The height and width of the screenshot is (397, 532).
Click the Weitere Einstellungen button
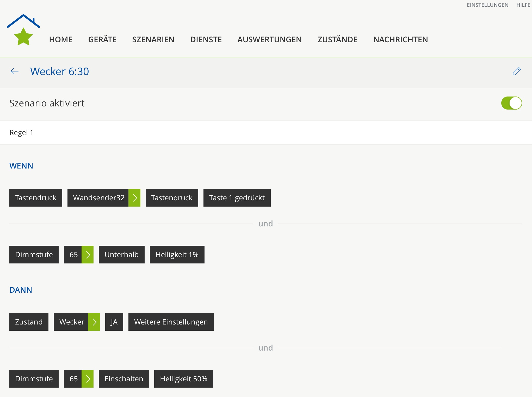point(171,322)
